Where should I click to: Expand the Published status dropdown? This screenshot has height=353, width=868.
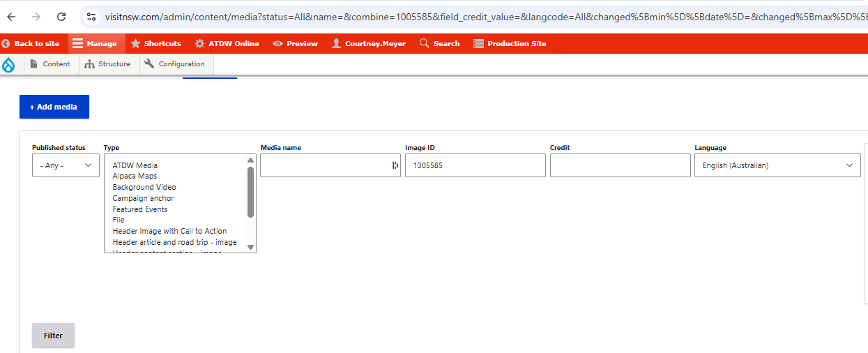(66, 165)
